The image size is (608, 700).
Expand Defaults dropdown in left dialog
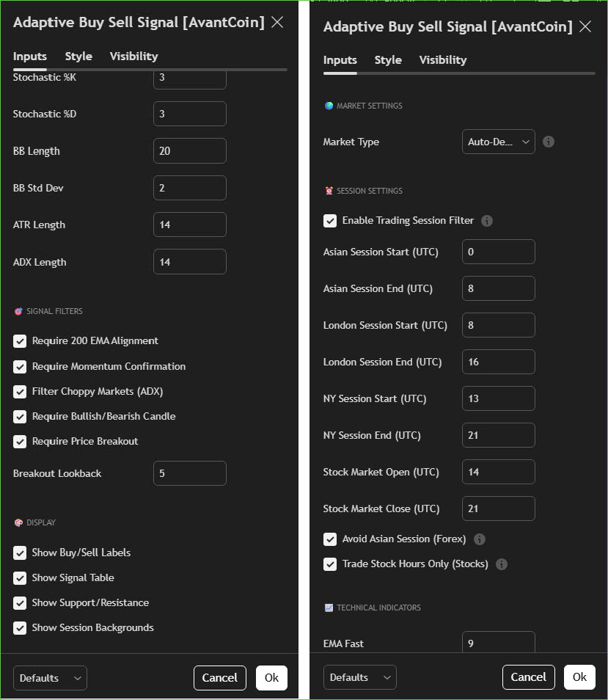[x=50, y=678]
